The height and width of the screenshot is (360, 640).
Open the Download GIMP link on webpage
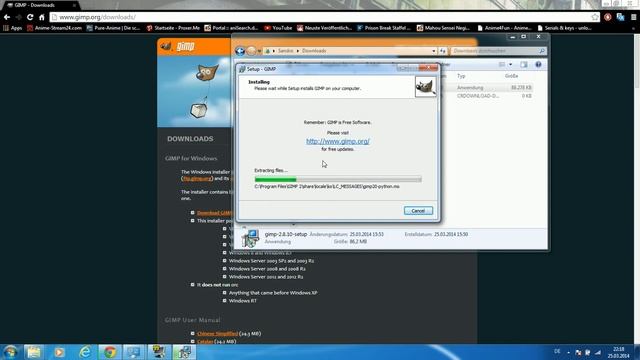tap(215, 213)
